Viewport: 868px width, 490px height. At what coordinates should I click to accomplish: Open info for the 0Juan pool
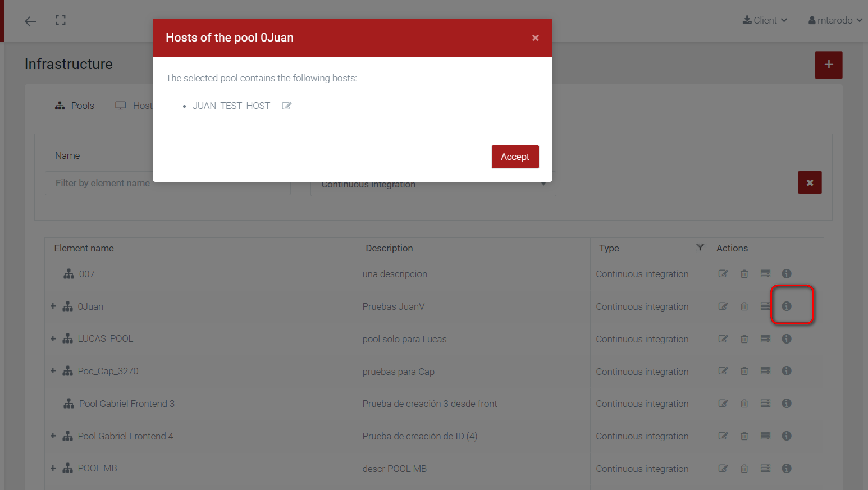click(786, 306)
